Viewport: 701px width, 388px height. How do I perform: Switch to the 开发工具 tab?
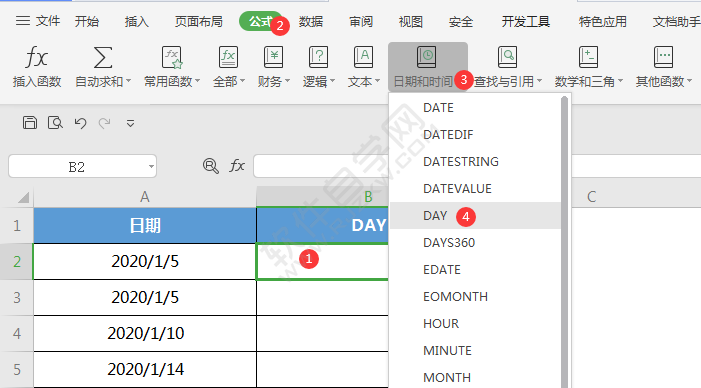(x=525, y=21)
